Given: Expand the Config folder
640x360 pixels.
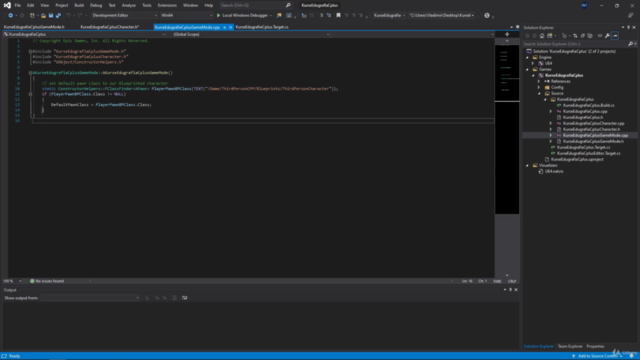Looking at the screenshot, I should pos(539,87).
